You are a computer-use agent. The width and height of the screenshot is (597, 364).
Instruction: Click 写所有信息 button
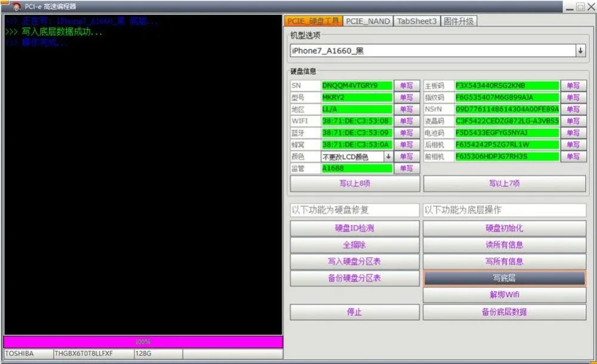[504, 261]
